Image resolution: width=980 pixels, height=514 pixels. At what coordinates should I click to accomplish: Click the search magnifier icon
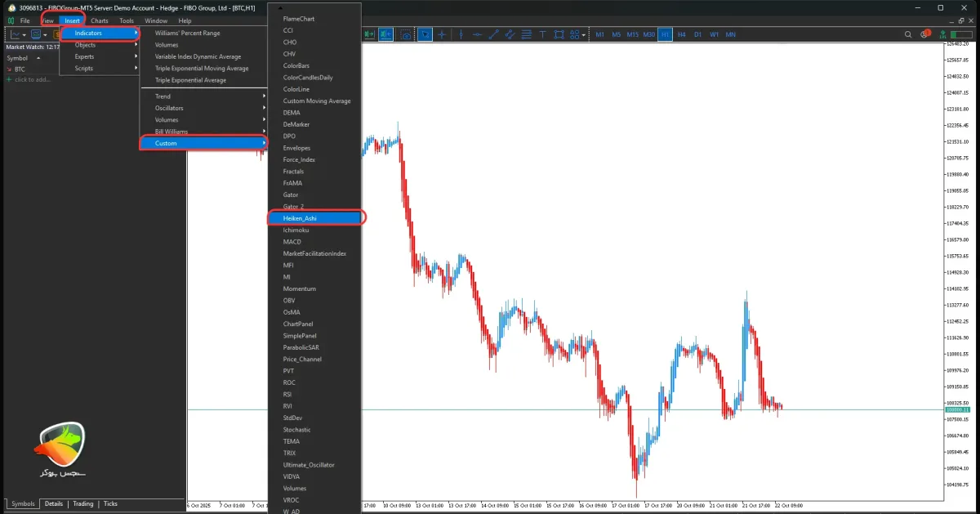(909, 34)
